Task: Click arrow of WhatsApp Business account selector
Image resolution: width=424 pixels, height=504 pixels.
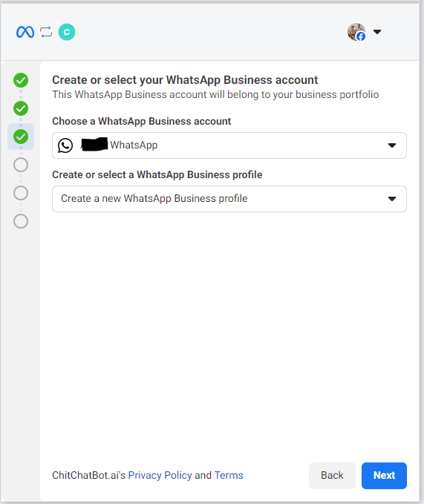Action: coord(392,145)
